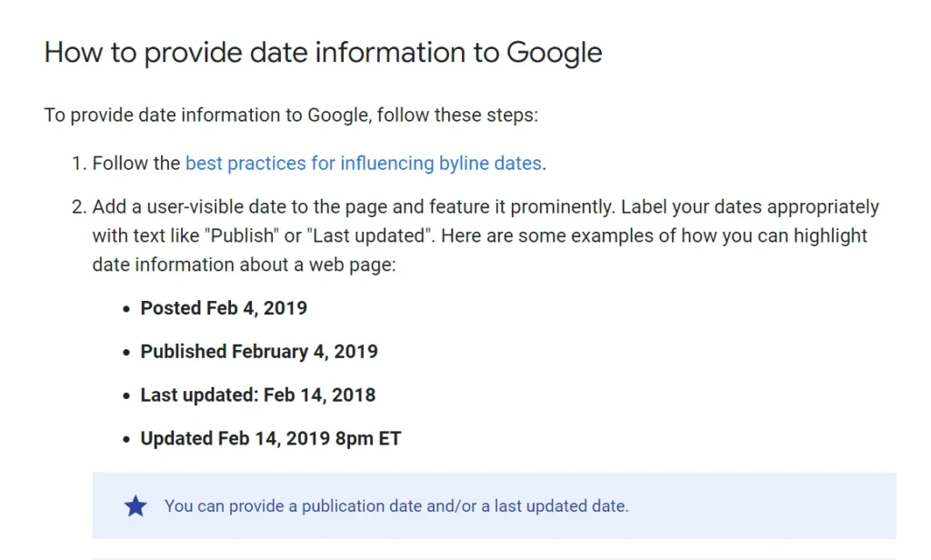This screenshot has width=931, height=560.
Task: Click the 'date information about a web page' line
Action: (244, 265)
